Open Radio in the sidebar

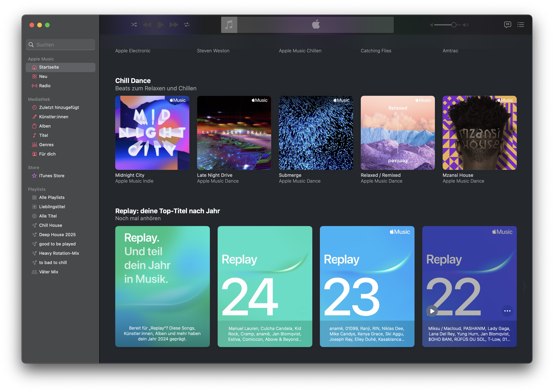(45, 86)
